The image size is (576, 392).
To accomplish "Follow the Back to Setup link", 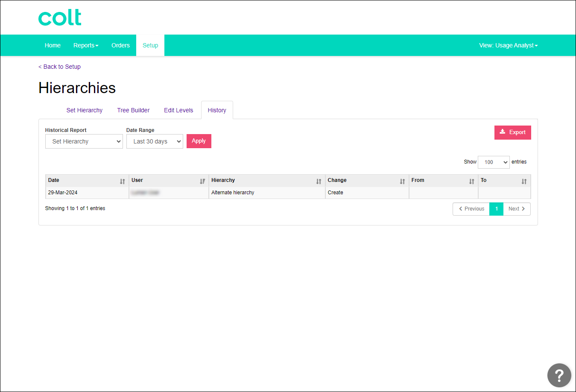I will tap(59, 67).
